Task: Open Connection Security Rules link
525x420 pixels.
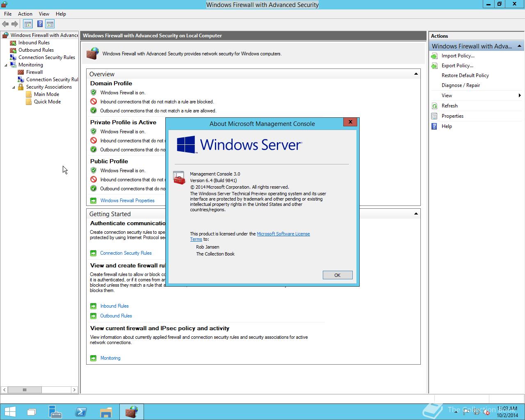Action: (x=126, y=253)
